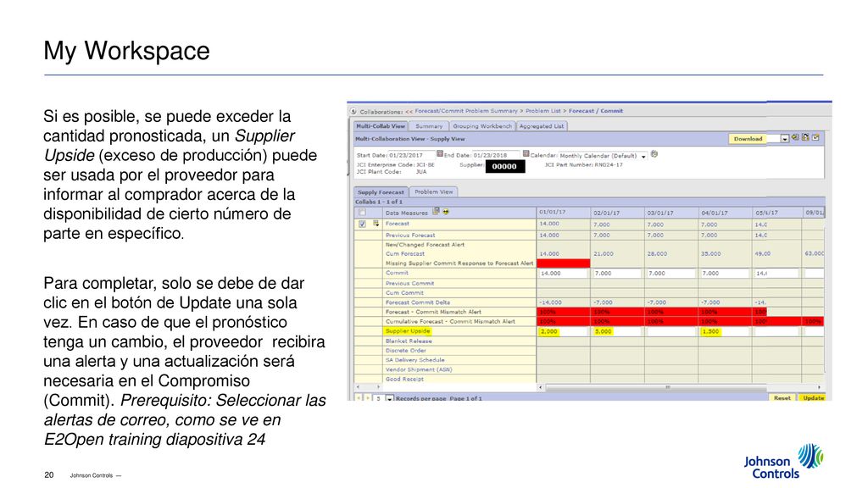Click Discrete Order row label

[x=406, y=350]
